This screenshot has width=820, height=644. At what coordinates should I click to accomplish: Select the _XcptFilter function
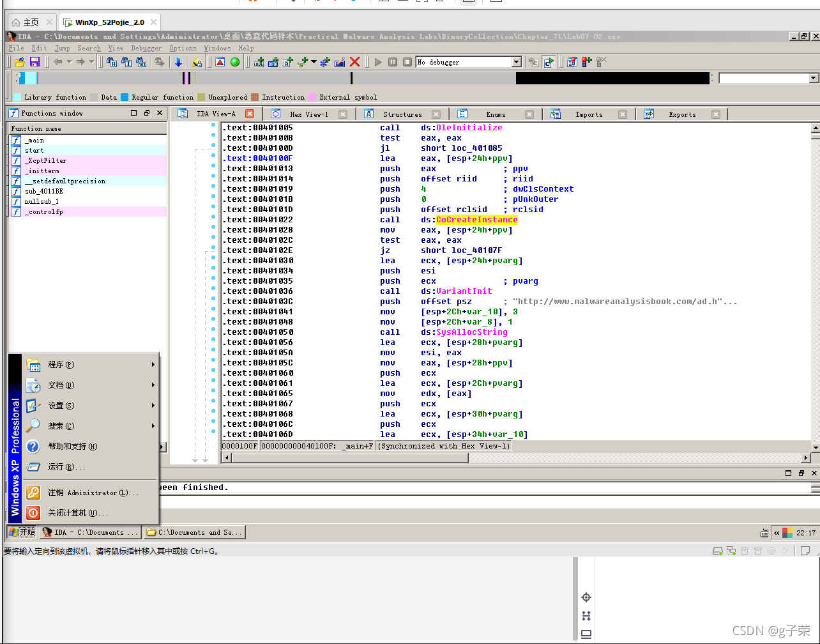87,160
